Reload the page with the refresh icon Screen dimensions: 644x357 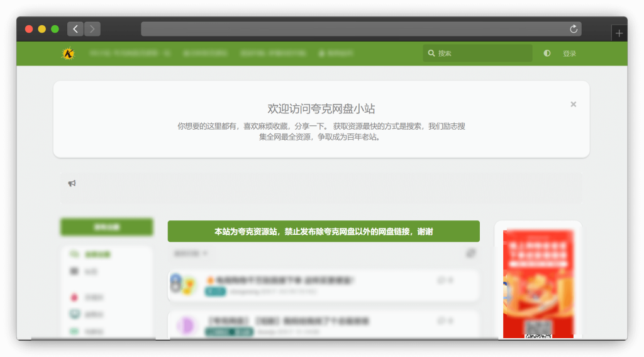(574, 29)
